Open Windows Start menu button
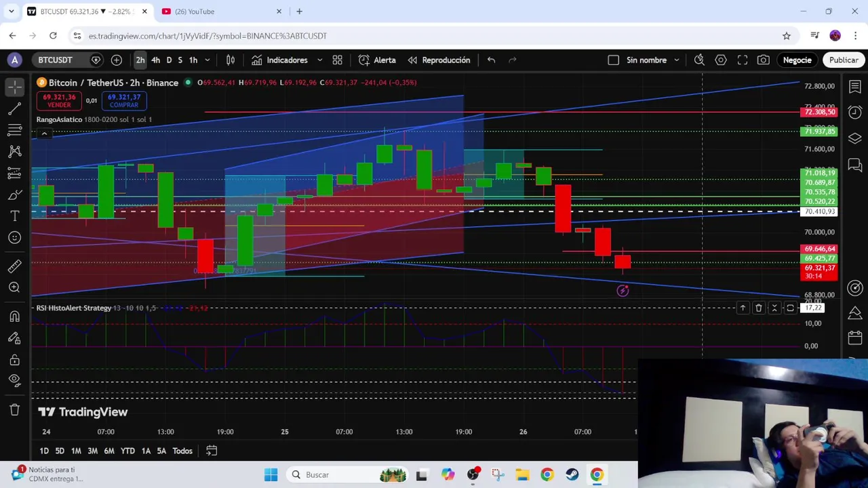The height and width of the screenshot is (488, 868). (271, 475)
